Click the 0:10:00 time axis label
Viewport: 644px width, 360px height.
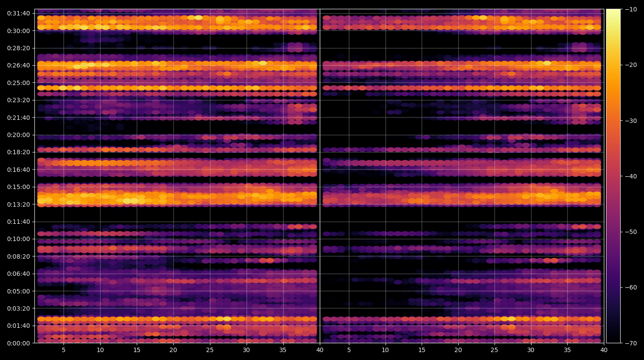19,239
